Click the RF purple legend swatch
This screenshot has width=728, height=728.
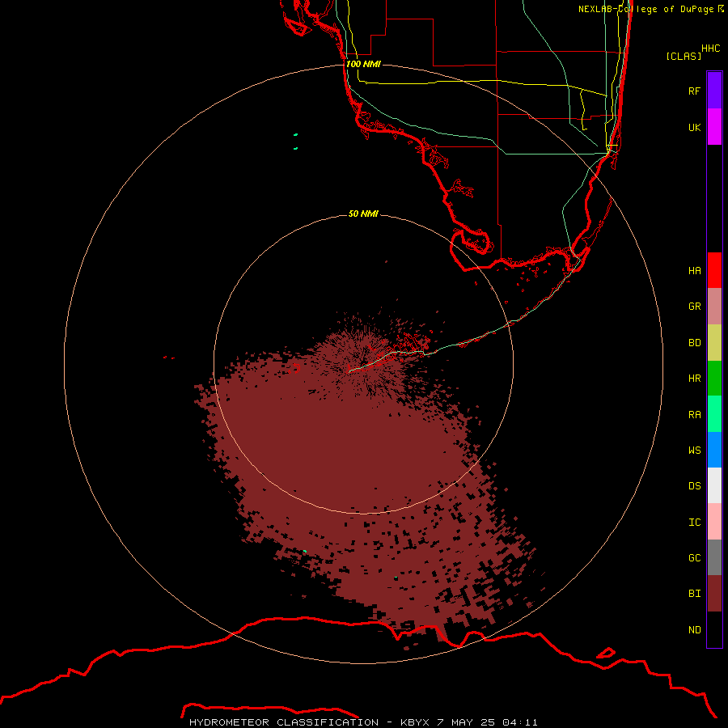(x=714, y=91)
